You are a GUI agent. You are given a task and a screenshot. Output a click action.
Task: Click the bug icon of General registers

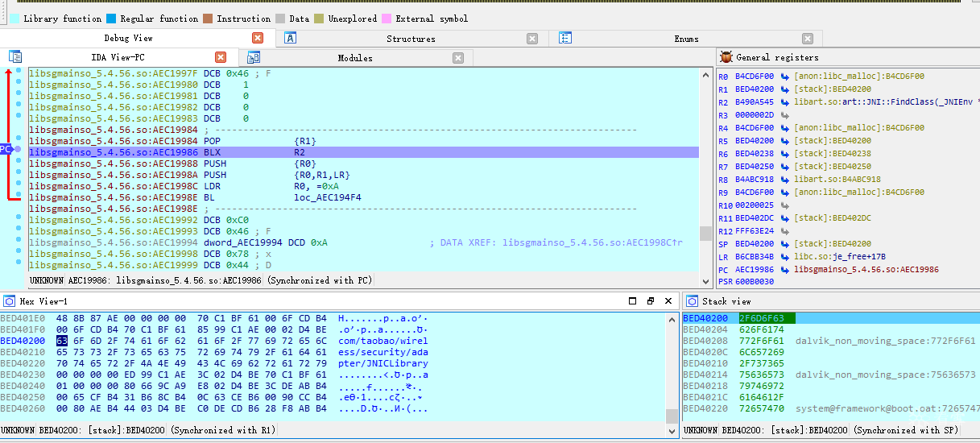tap(726, 57)
